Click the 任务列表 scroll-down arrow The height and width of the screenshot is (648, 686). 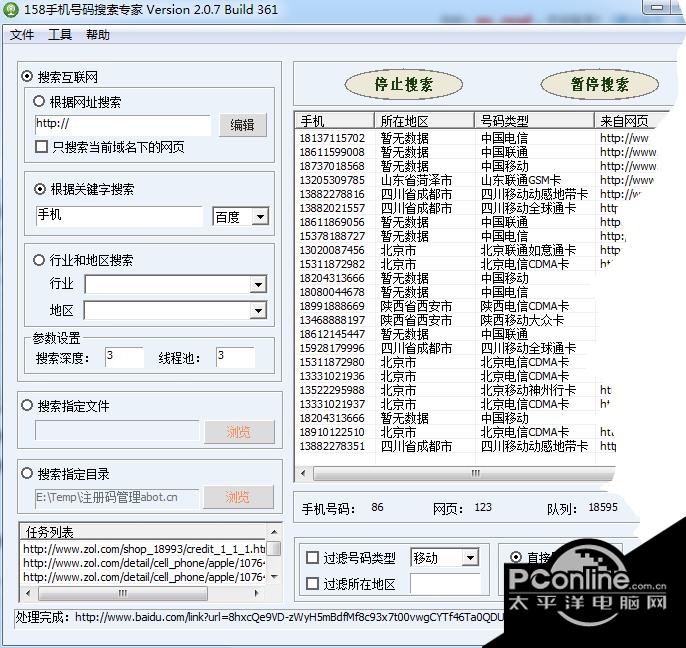point(274,577)
